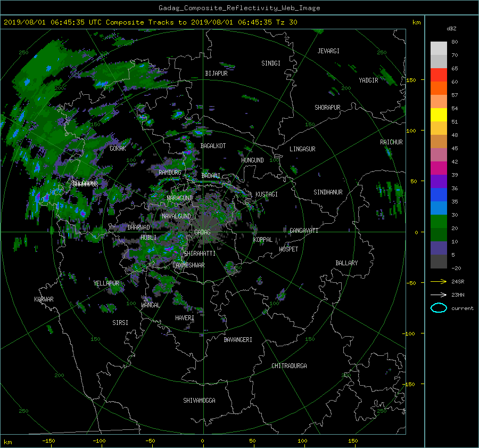Click the BIJAPUR city label
This screenshot has width=479, height=448.
pos(216,74)
